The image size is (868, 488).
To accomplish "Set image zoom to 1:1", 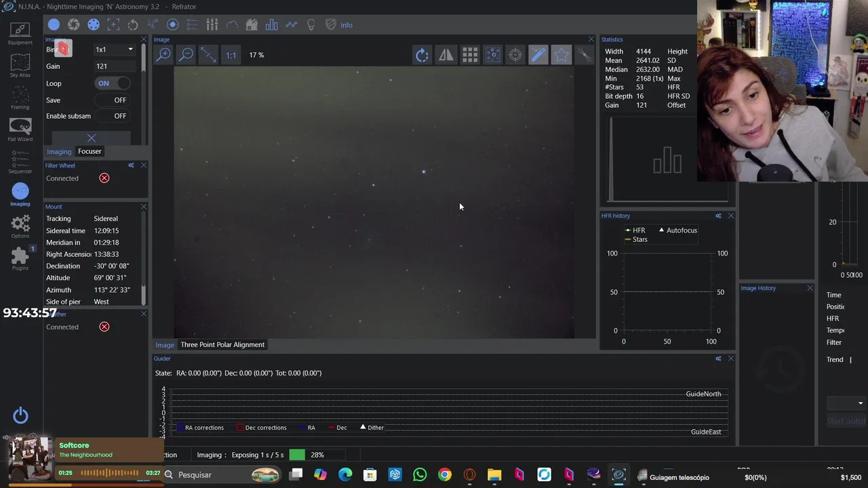I will coord(231,55).
